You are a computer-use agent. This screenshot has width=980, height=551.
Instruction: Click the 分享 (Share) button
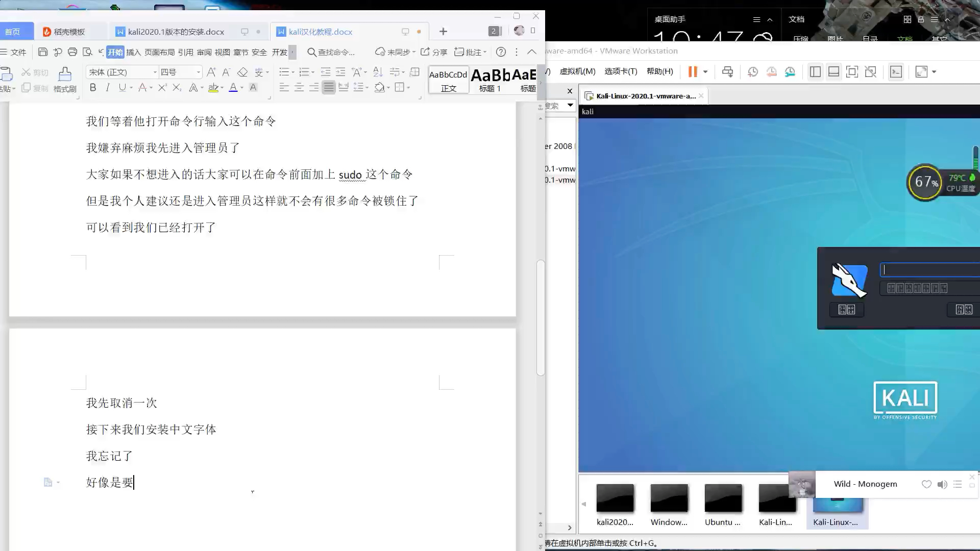[434, 52]
